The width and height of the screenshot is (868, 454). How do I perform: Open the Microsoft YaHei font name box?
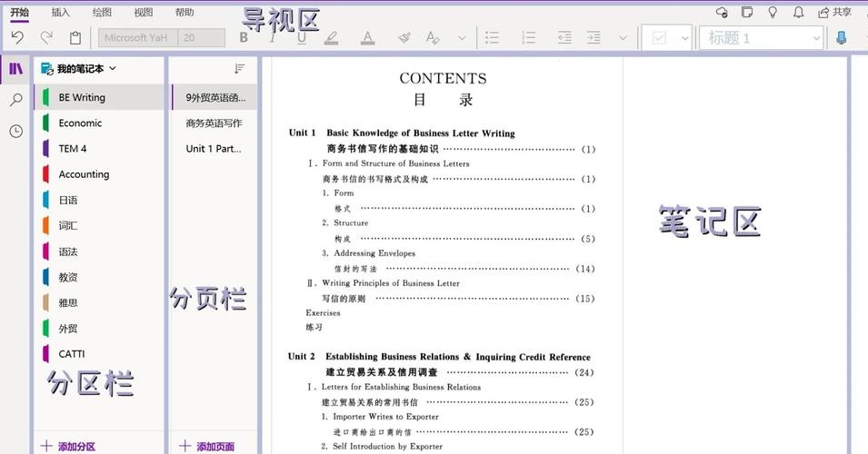138,37
